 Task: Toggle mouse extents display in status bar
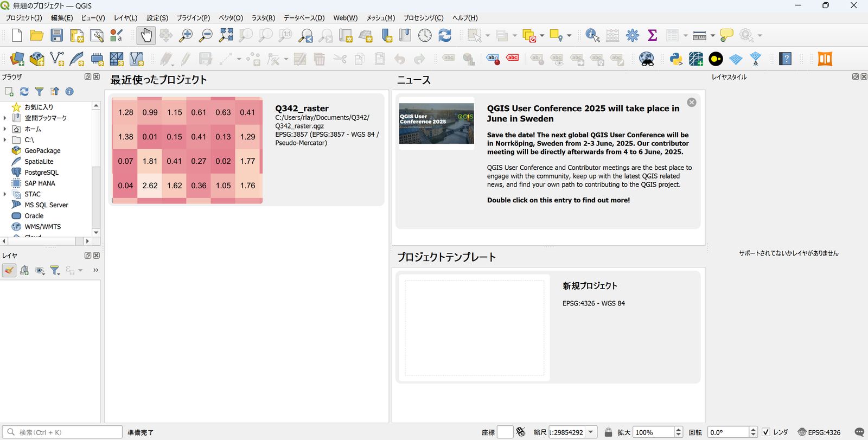pos(521,432)
